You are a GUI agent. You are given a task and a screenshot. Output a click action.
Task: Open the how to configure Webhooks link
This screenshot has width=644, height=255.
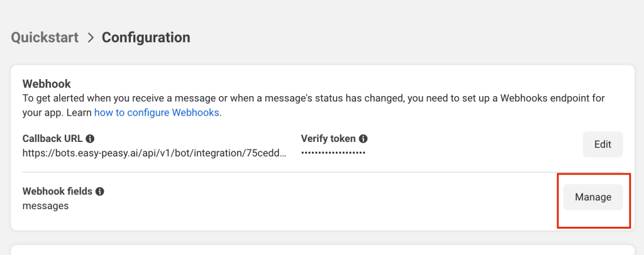click(157, 113)
